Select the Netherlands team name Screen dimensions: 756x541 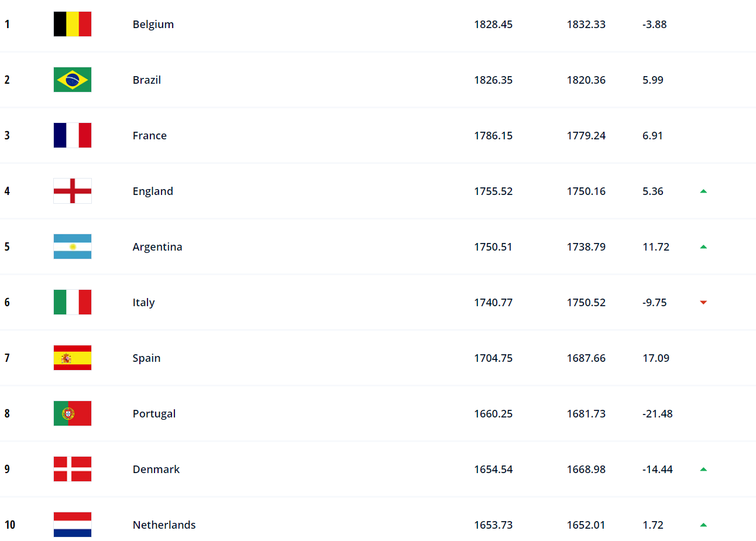tap(164, 525)
